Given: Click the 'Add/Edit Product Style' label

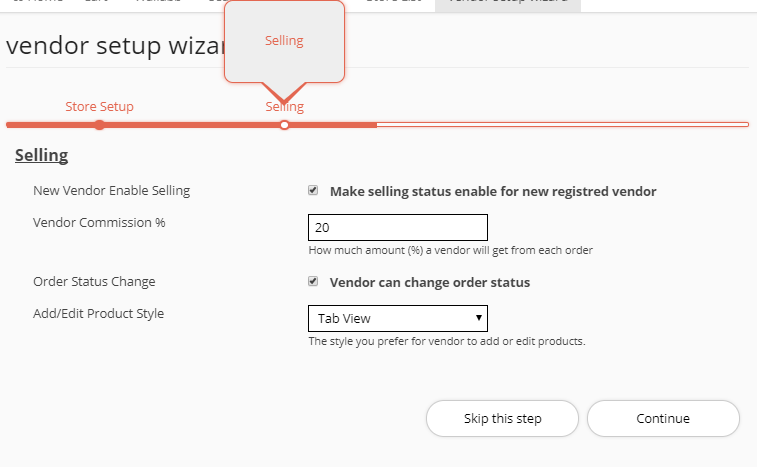Looking at the screenshot, I should coord(98,313).
